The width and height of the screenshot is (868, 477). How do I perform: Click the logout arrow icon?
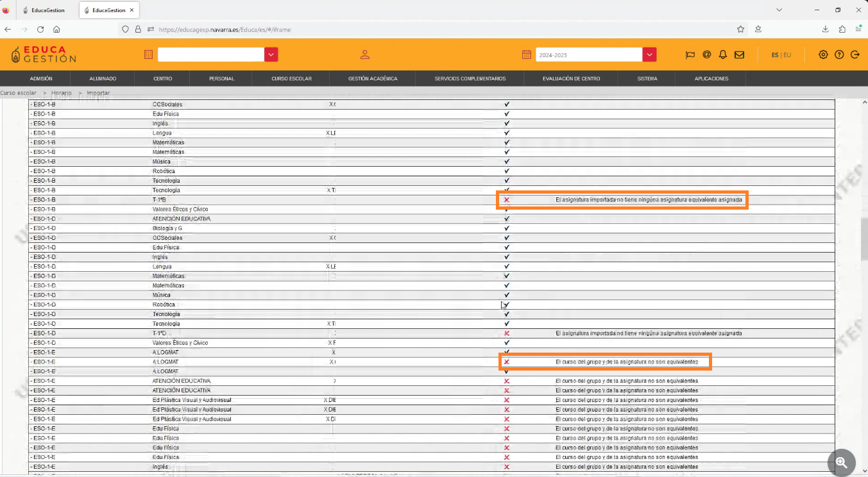(855, 55)
